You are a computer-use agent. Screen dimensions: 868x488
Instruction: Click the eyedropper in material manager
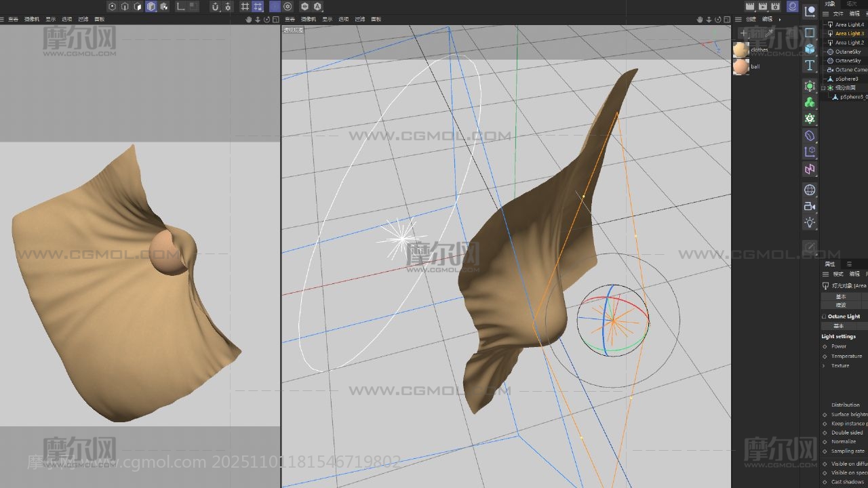point(769,33)
